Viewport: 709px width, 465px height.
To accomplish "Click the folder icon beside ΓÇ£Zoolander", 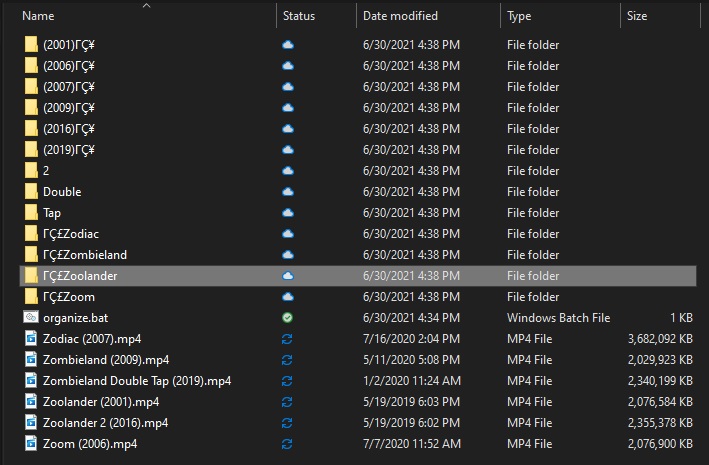I will pyautogui.click(x=31, y=275).
